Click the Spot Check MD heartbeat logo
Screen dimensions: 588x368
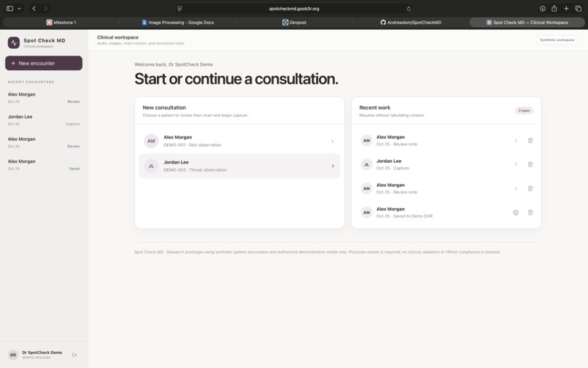pos(14,42)
